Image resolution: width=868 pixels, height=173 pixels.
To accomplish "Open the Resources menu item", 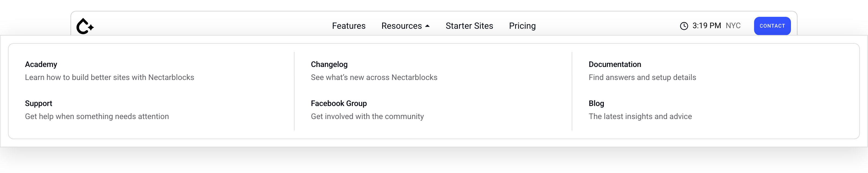I will [401, 26].
